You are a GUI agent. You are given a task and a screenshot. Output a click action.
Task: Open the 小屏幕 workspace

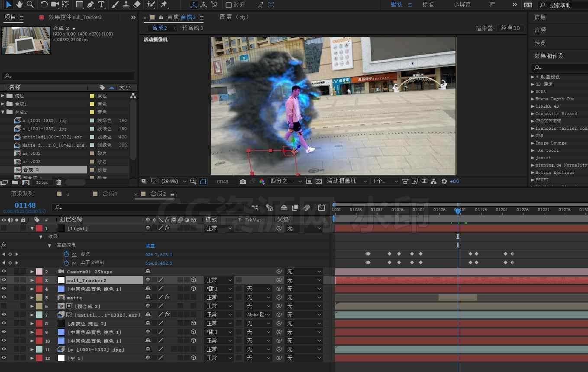462,4
